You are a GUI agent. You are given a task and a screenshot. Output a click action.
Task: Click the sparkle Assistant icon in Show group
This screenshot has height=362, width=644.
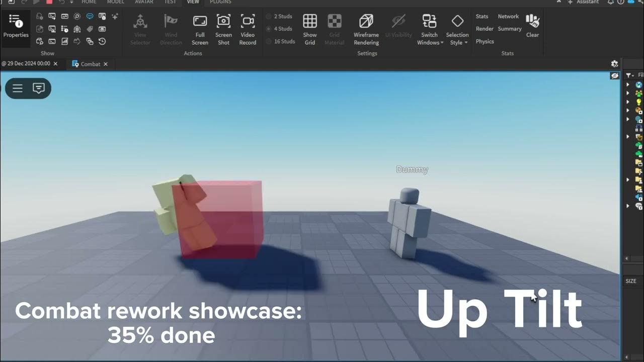[x=115, y=17]
